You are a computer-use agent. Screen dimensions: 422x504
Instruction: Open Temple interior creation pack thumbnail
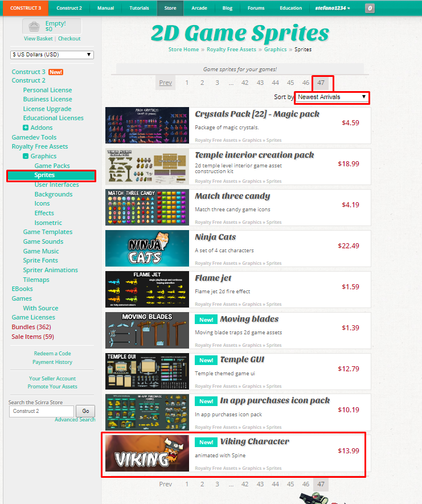coord(147,166)
